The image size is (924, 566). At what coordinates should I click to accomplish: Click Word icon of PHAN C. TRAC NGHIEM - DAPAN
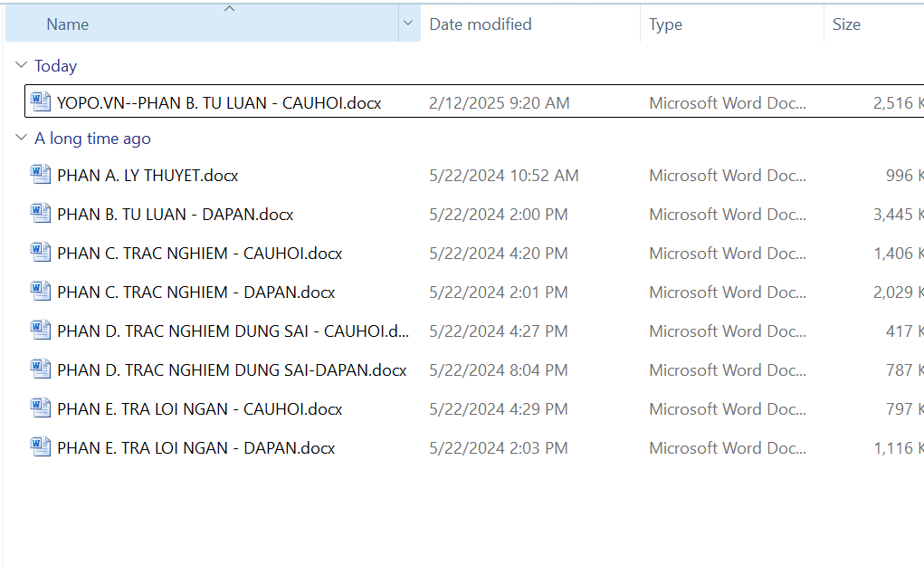(41, 292)
